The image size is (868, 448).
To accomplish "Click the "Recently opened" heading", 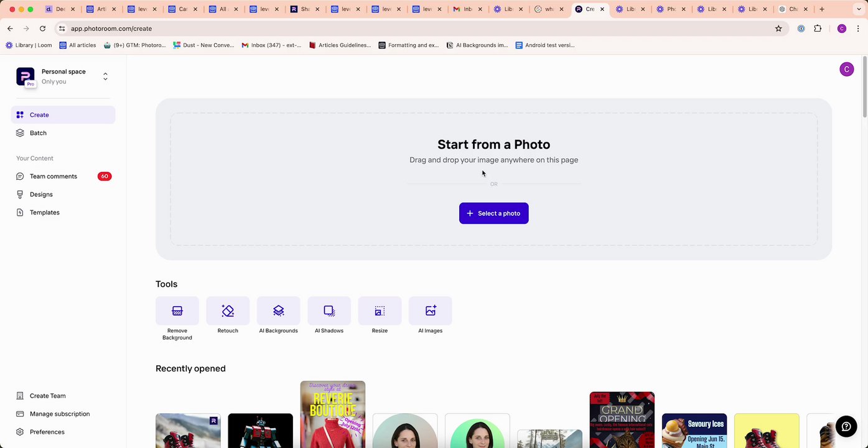I will click(x=190, y=368).
